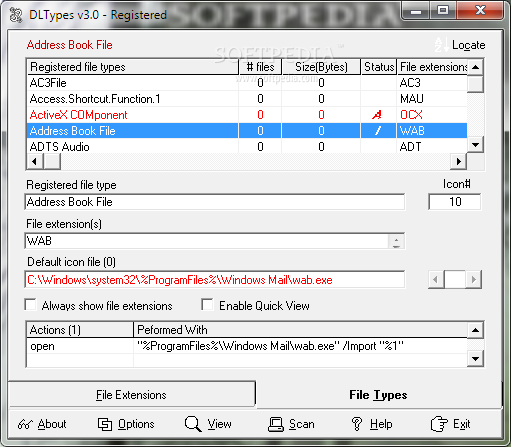Image resolution: width=511 pixels, height=447 pixels.
Task: Open the About dialog
Action: click(42, 424)
